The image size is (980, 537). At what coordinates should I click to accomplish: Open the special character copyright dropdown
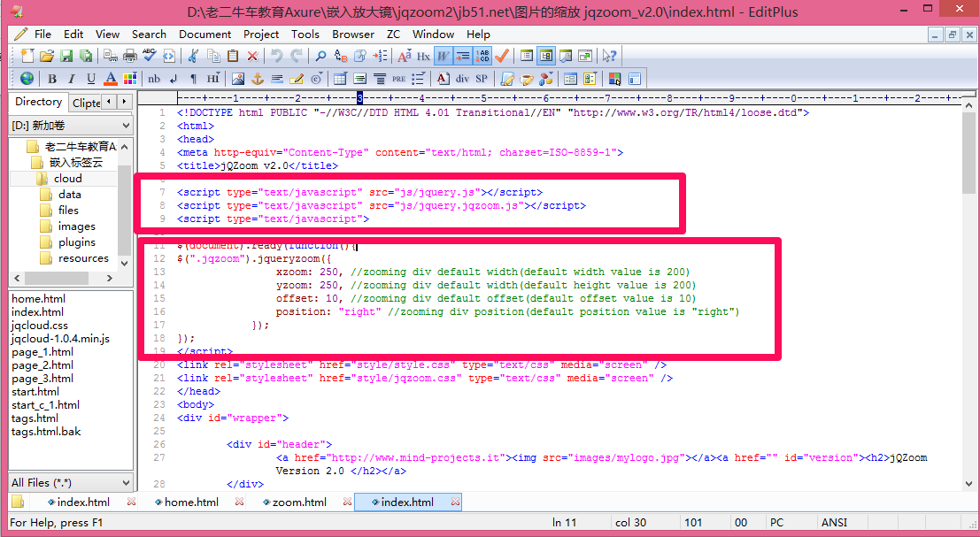(316, 79)
